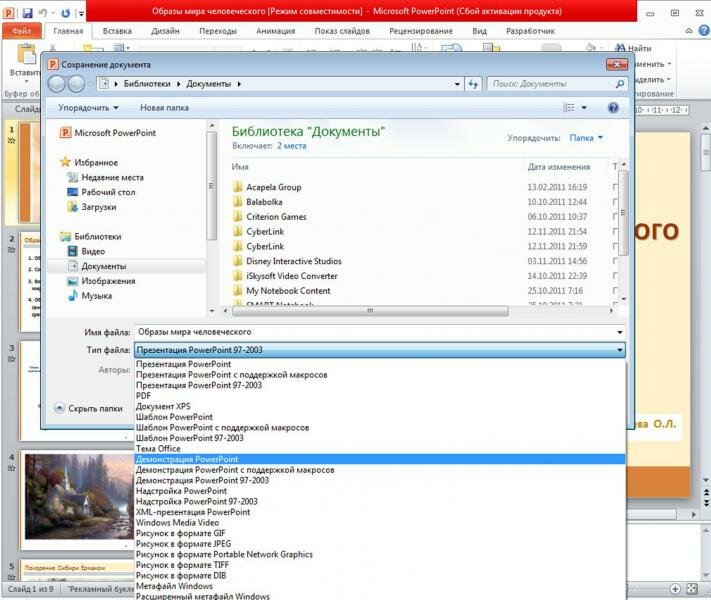The image size is (711, 600).
Task: Click the refresh icon next to address bar
Action: point(473,84)
